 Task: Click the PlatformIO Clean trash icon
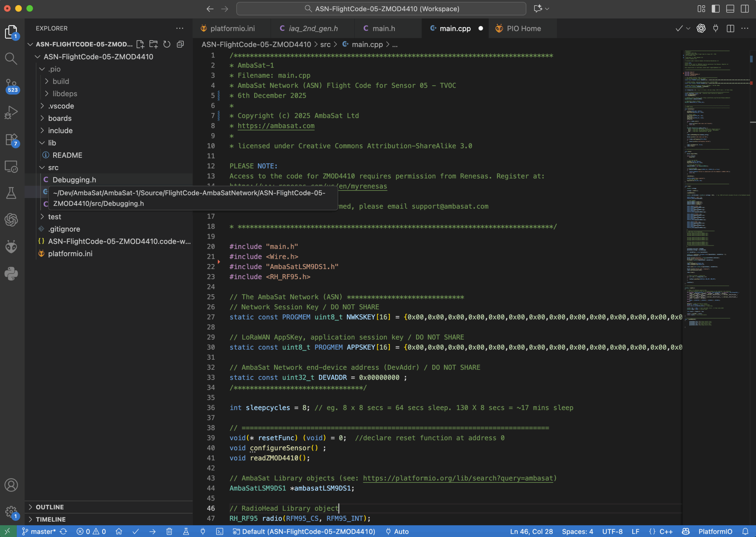coord(169,531)
